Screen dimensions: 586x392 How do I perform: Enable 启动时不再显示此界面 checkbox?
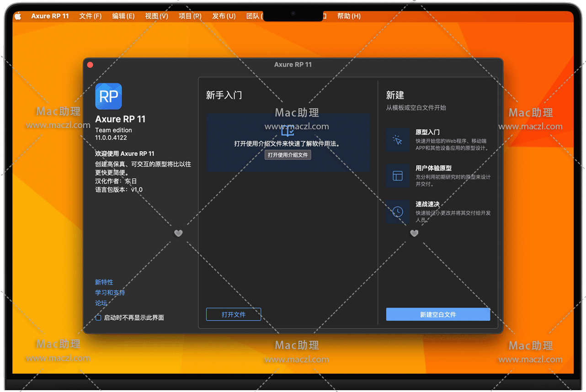click(x=98, y=318)
